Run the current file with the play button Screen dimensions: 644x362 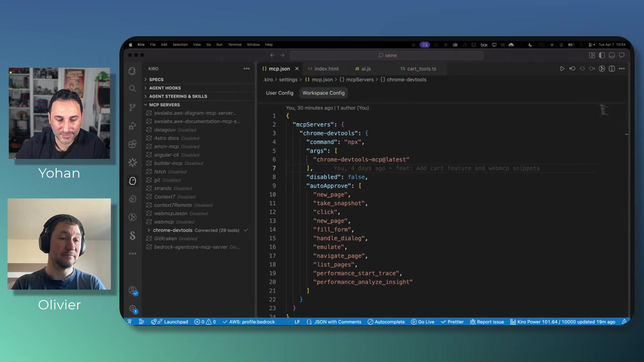[562, 68]
